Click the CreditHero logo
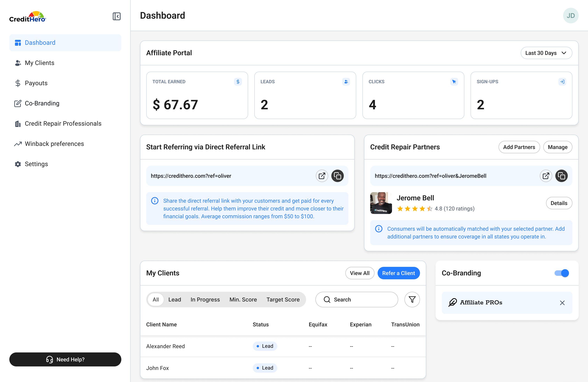 click(28, 17)
